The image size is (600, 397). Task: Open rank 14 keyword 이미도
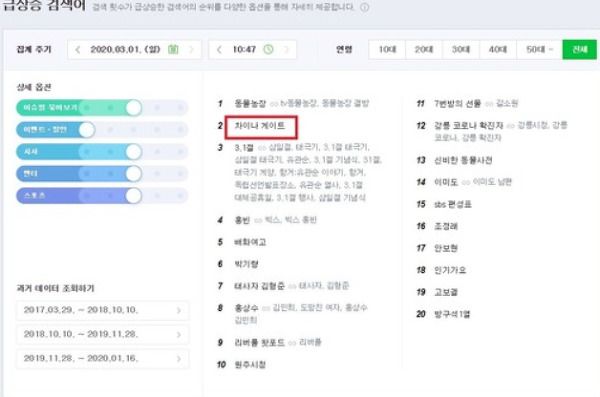click(x=446, y=182)
